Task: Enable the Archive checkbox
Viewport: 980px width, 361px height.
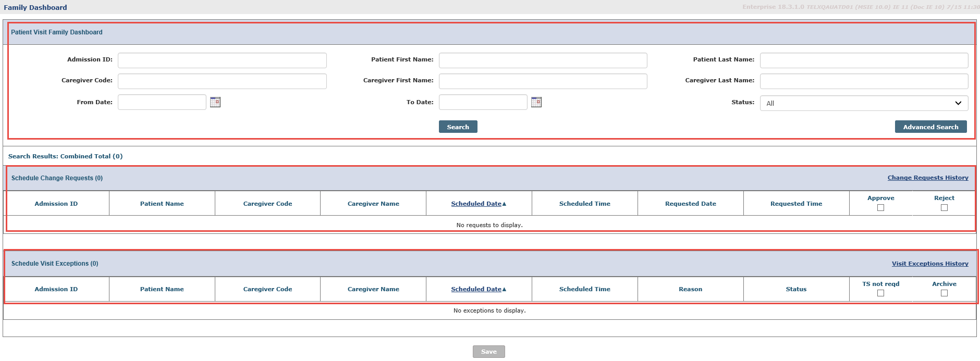Action: (944, 293)
